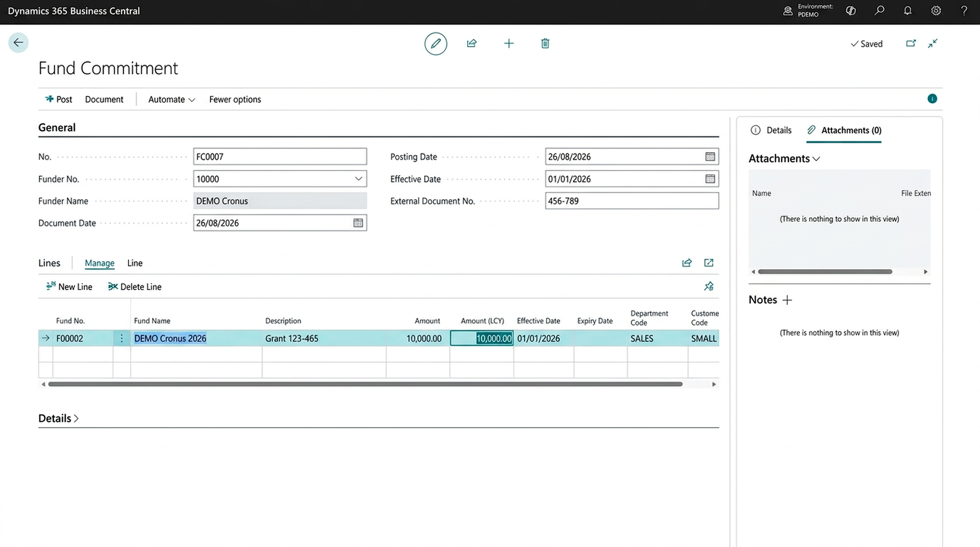Open Effective Date calendar picker in General
980x547 pixels.
(710, 179)
